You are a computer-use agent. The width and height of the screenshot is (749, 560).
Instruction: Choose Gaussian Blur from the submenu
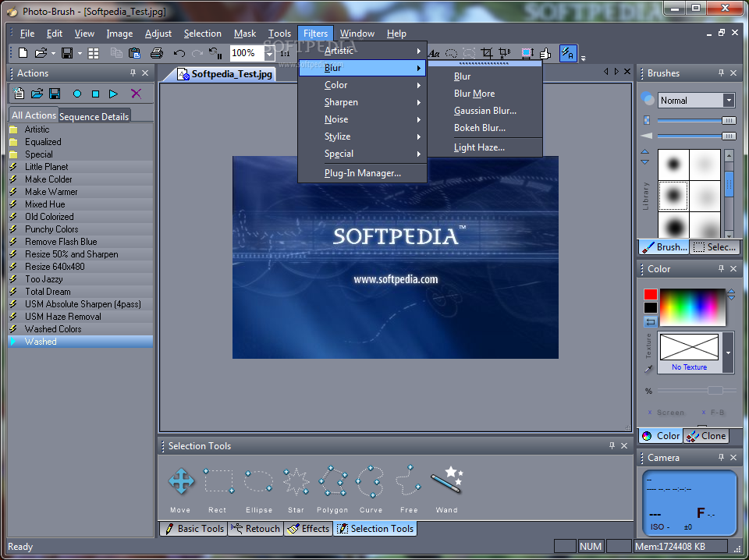click(x=485, y=111)
